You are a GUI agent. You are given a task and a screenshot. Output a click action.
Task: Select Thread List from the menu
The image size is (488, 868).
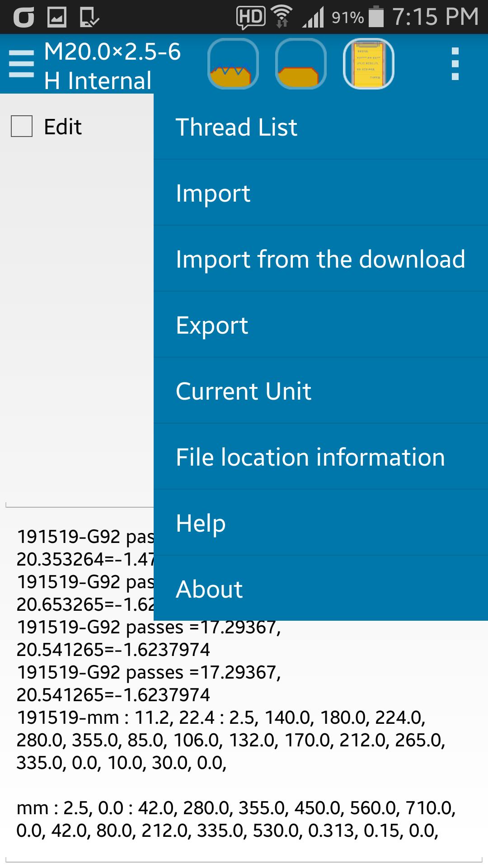tap(321, 127)
